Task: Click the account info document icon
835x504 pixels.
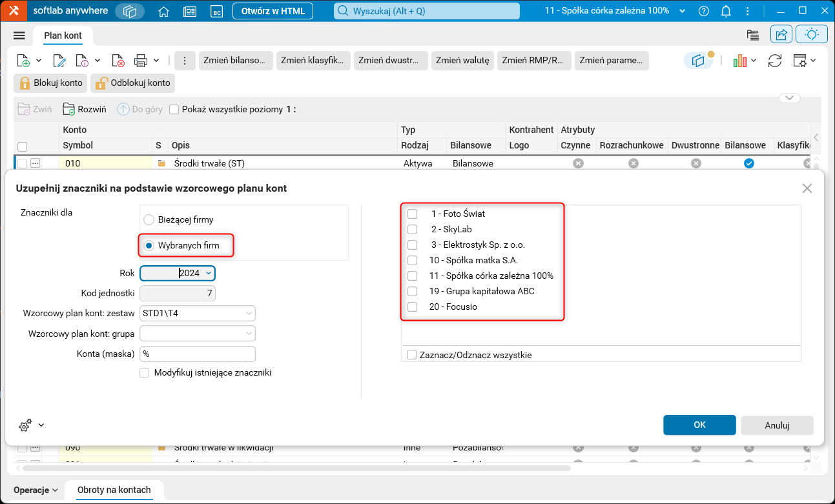Action: (x=82, y=61)
